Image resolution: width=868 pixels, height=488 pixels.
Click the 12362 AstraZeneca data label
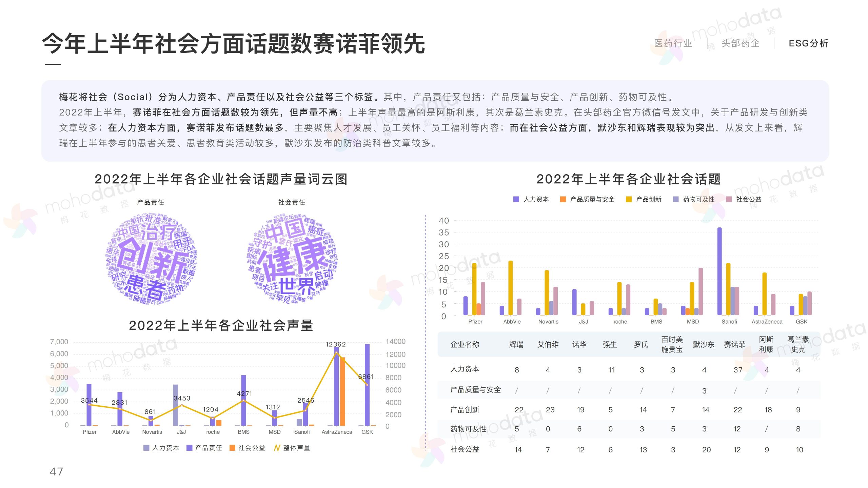336,344
